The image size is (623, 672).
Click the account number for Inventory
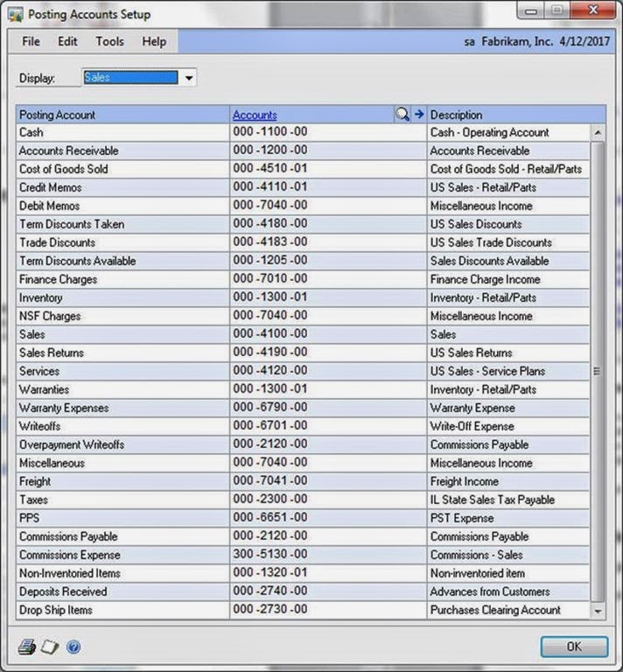point(327,297)
